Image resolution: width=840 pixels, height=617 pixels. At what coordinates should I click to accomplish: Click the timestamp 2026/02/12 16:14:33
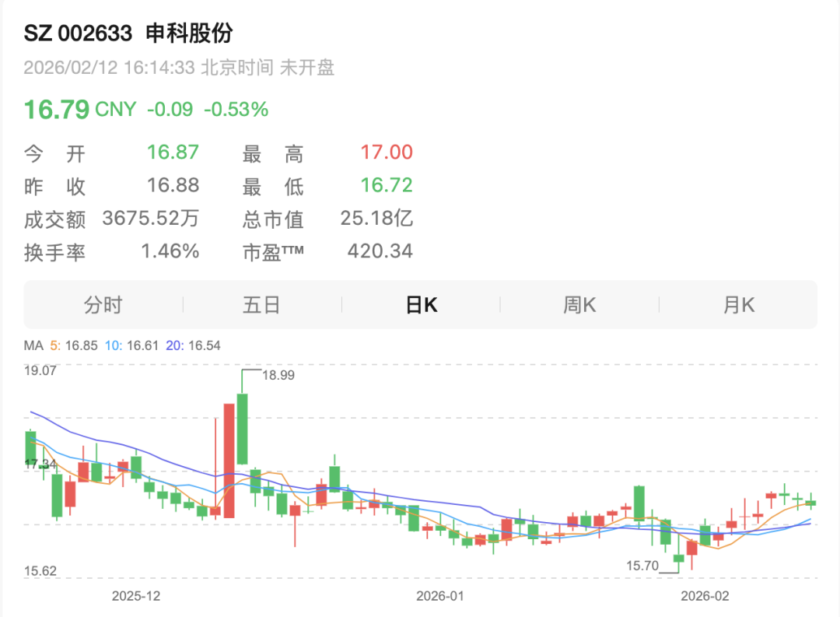click(110, 68)
